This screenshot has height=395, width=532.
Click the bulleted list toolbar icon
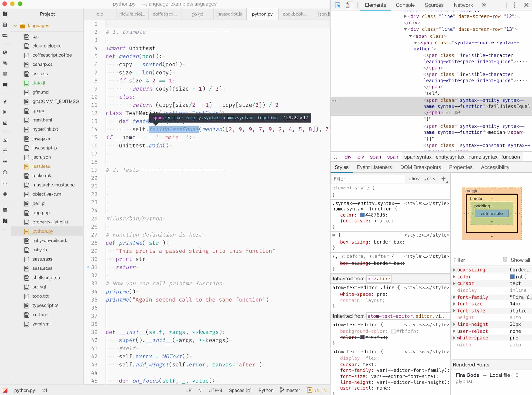(x=5, y=162)
